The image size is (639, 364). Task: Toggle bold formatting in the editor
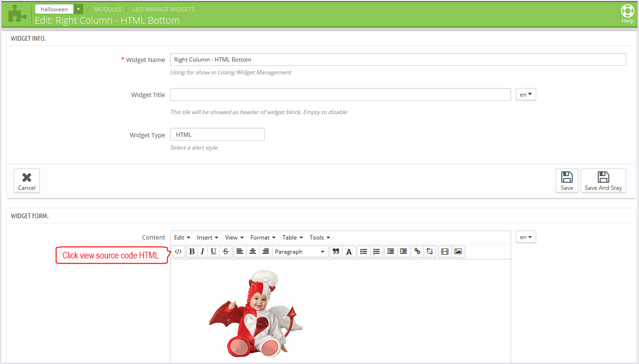(192, 251)
